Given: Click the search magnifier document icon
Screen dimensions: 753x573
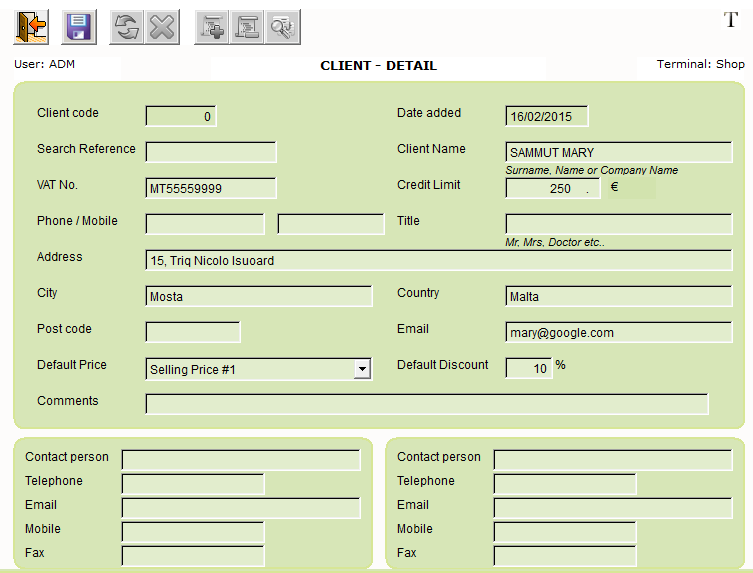Looking at the screenshot, I should [282, 28].
